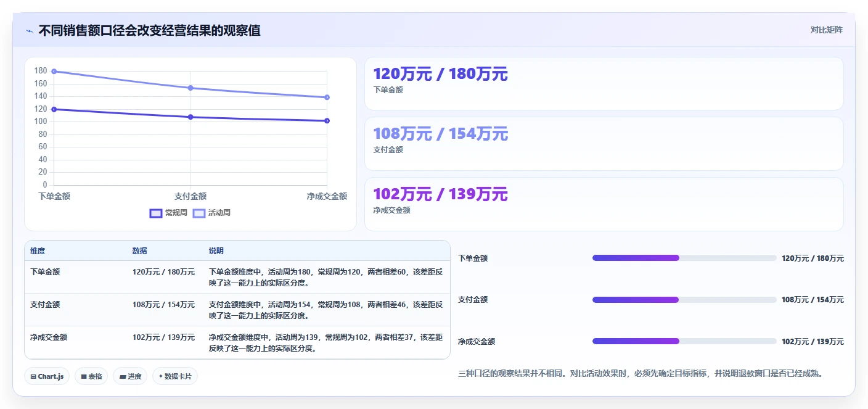The height and width of the screenshot is (409, 868).
Task: Select the 数据卡片 tag chip
Action: point(175,376)
